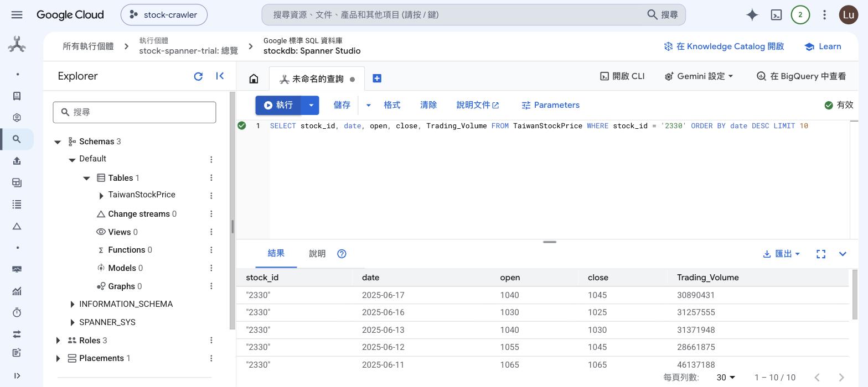Open results in full screen
Viewport: 868px width, 387px height.
click(x=821, y=254)
